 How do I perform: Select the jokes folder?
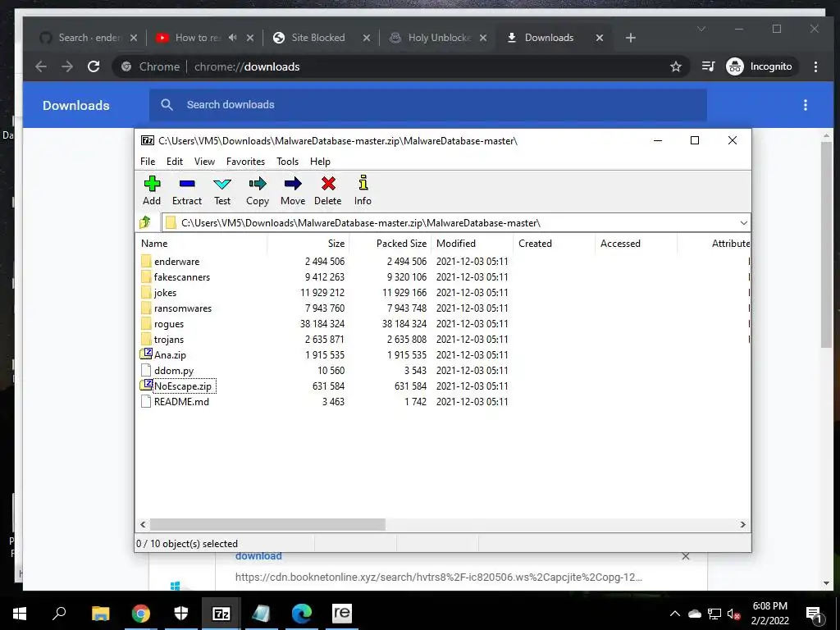tap(165, 293)
